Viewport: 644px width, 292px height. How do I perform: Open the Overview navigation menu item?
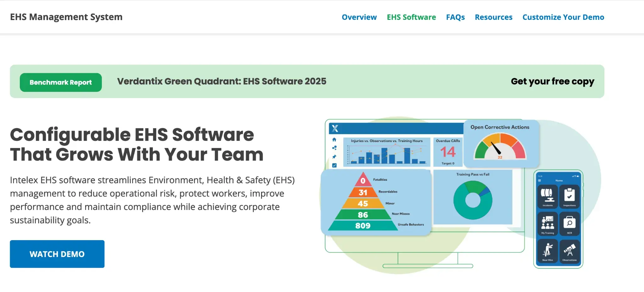pos(359,17)
